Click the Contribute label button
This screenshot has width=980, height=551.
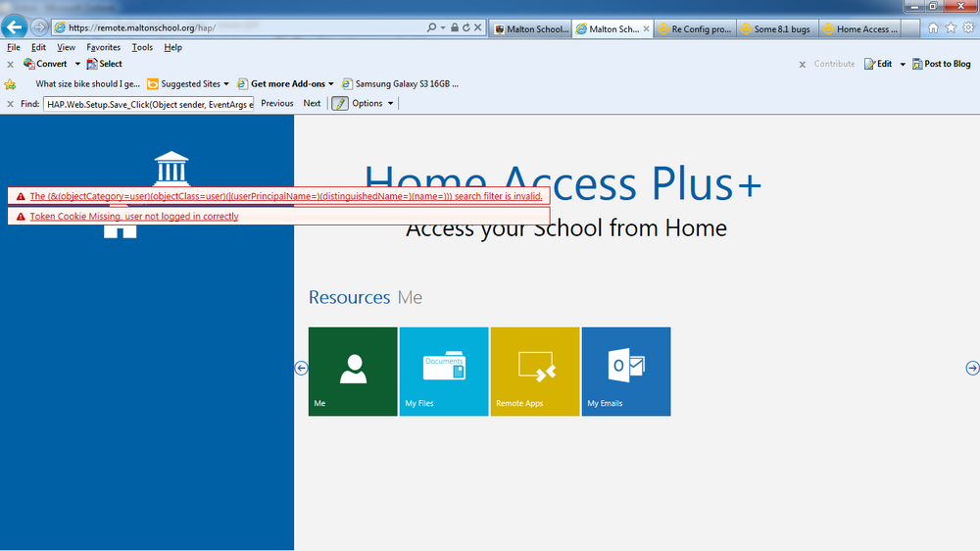pos(834,64)
